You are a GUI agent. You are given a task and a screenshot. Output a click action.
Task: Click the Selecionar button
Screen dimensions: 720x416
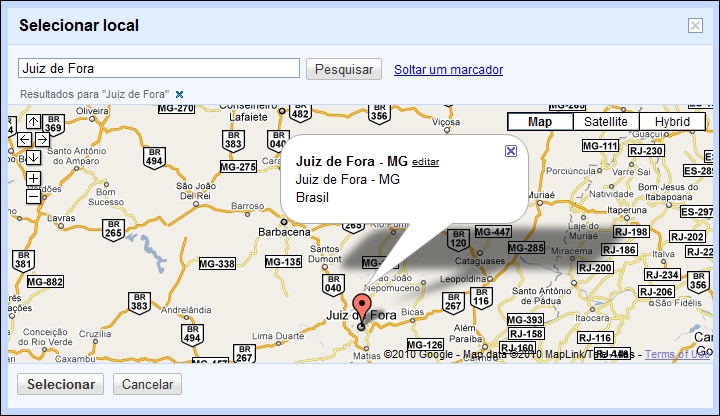coord(61,385)
